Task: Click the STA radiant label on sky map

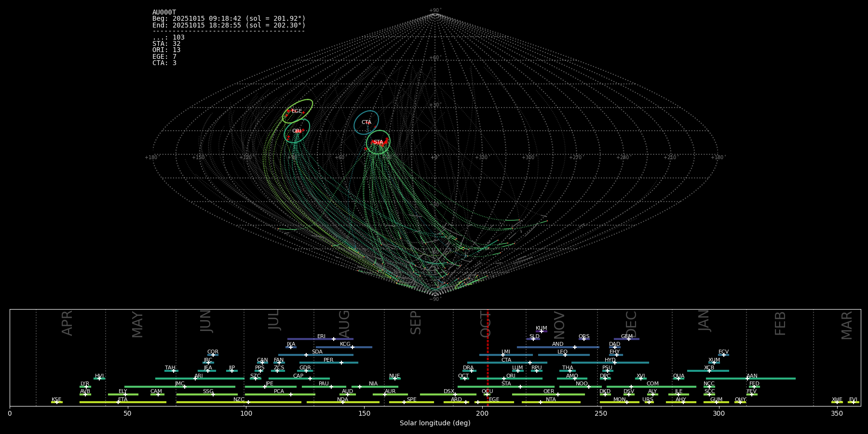Action: (378, 142)
